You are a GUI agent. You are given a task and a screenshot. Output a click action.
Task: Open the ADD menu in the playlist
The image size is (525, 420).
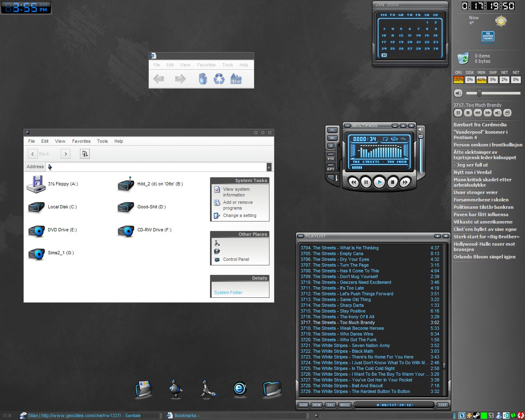point(304,405)
